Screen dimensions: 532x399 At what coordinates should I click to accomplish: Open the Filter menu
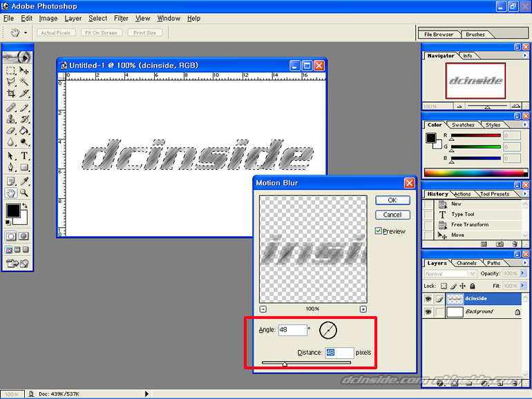tap(121, 19)
